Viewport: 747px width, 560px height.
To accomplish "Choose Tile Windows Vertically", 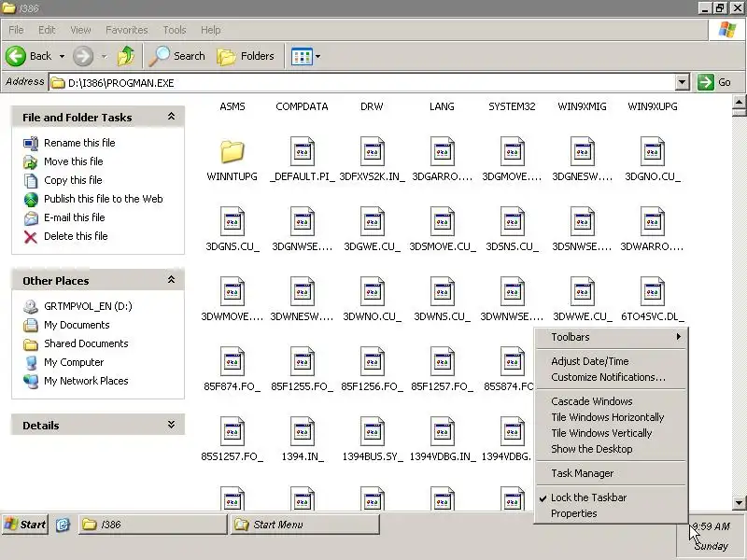I will tap(612, 433).
